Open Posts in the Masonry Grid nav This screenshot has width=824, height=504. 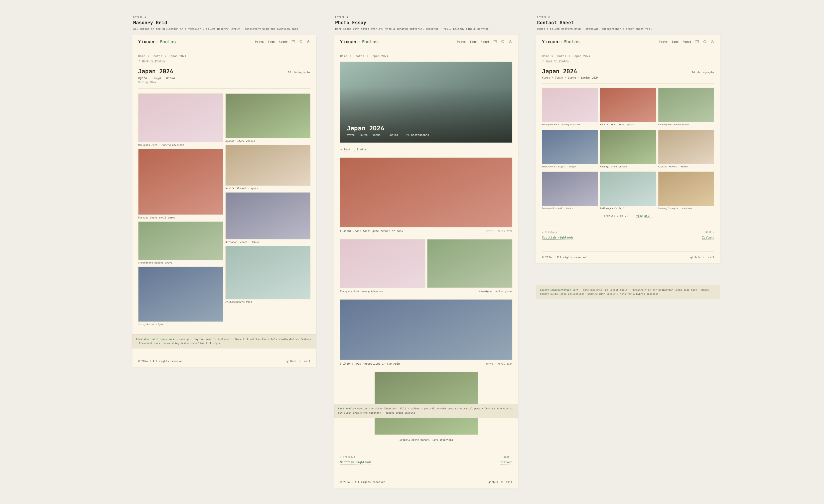click(259, 42)
